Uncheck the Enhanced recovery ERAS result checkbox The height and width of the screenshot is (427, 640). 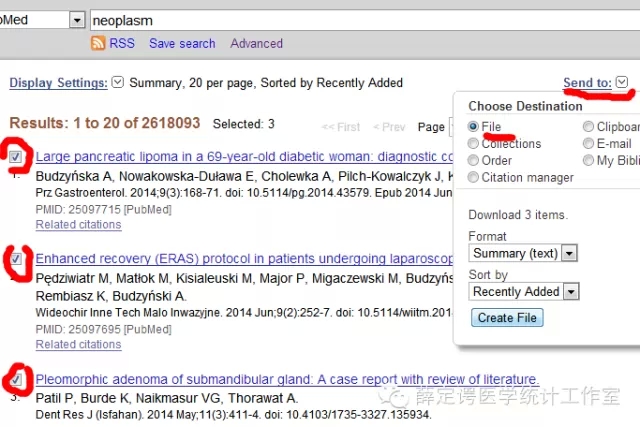click(16, 259)
